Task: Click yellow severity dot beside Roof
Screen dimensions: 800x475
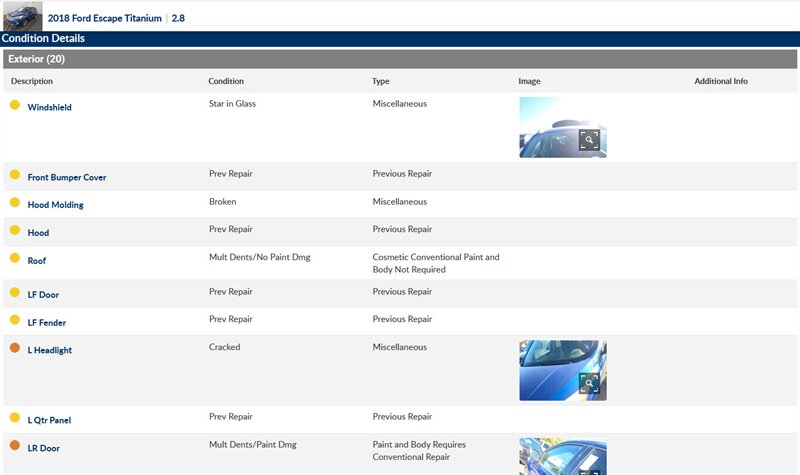Action: pyautogui.click(x=15, y=258)
